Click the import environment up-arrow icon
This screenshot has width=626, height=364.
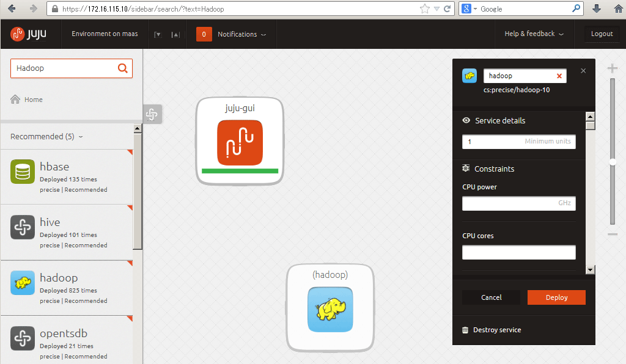click(175, 35)
